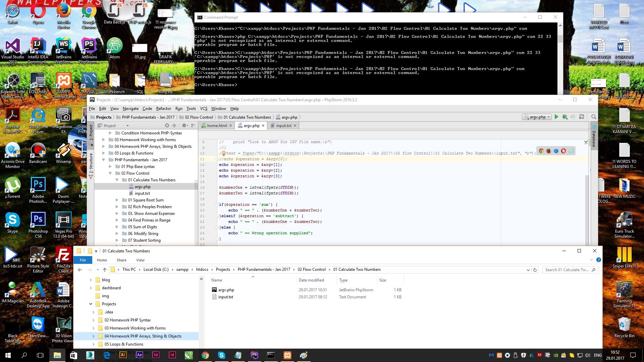
Task: Select argv.php in PhpStorm project tree
Action: pyautogui.click(x=143, y=187)
